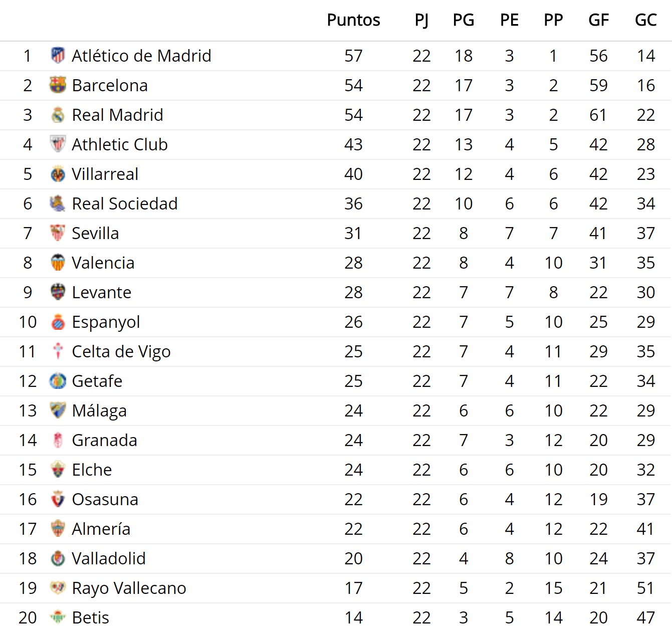Viewport: 672px width, 631px height.
Task: Open the Sevilla team name link
Action: click(x=95, y=233)
